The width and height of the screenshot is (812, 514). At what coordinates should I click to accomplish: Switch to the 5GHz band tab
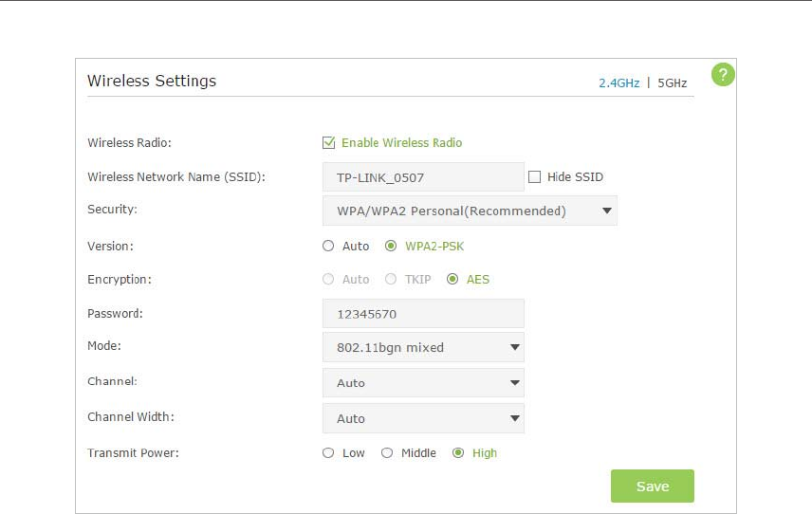673,83
